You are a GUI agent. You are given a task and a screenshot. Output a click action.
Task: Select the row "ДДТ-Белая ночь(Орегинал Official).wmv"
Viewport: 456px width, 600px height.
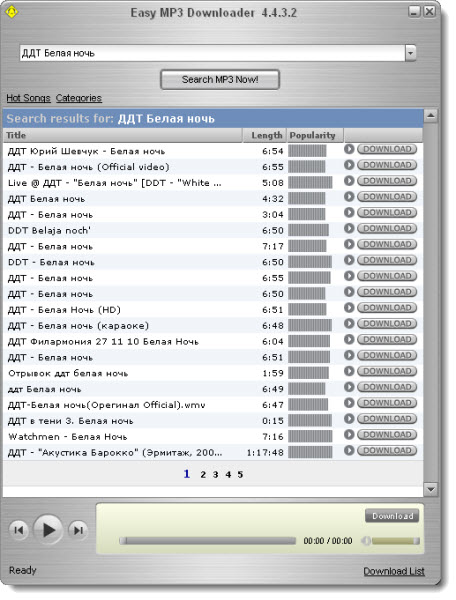(x=213, y=405)
